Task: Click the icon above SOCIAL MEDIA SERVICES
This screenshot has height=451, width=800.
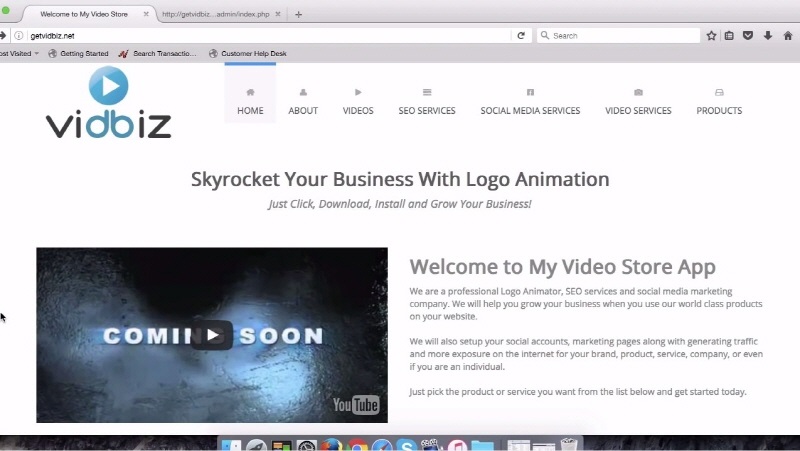Action: [x=530, y=92]
